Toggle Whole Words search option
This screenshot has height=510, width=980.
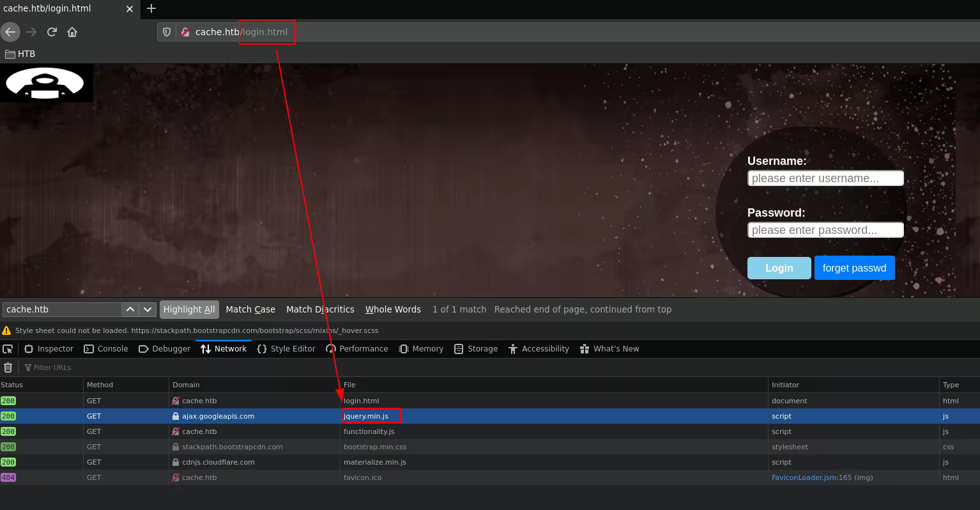click(x=393, y=309)
